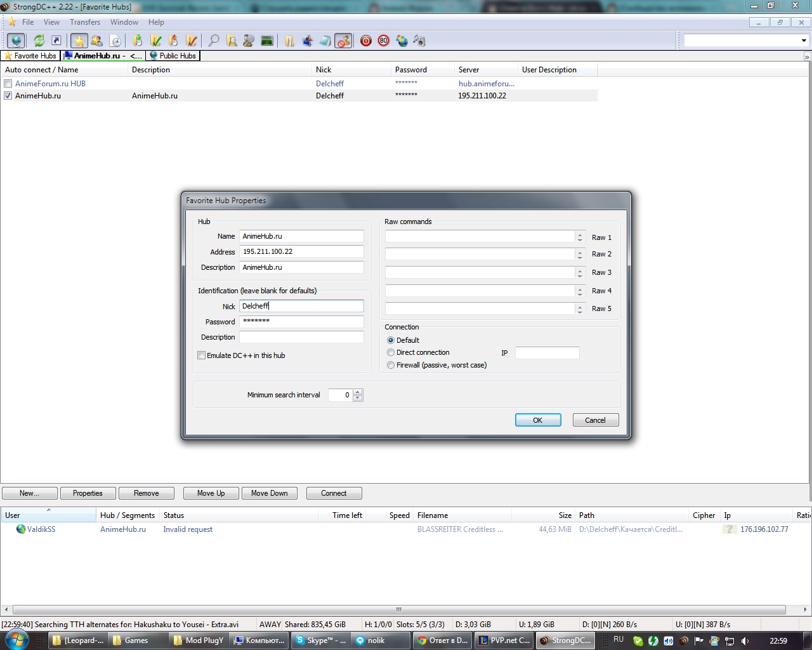Screen dimensions: 812x650
Task: Uncheck auto-connect checkbox for AnimeHub.ru
Action: [8, 96]
